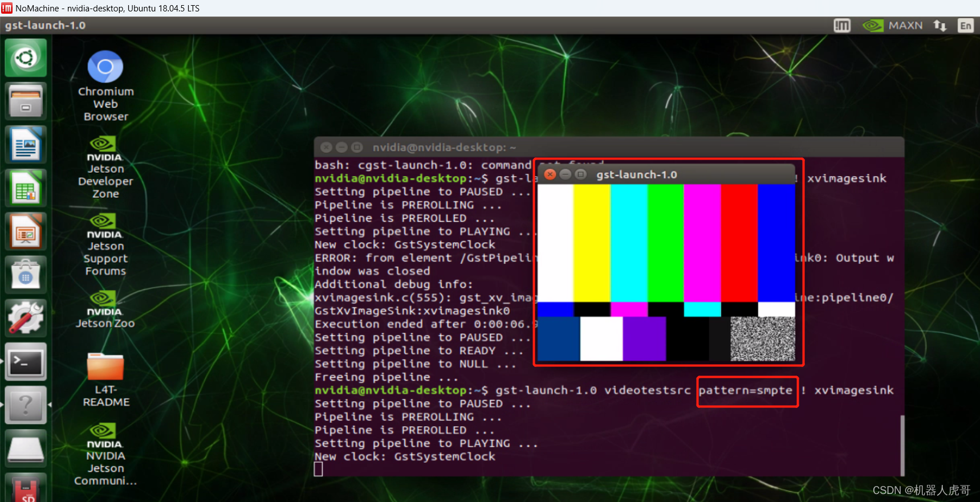Open NVIDIA Jetson Support Forums shortcut

105,245
